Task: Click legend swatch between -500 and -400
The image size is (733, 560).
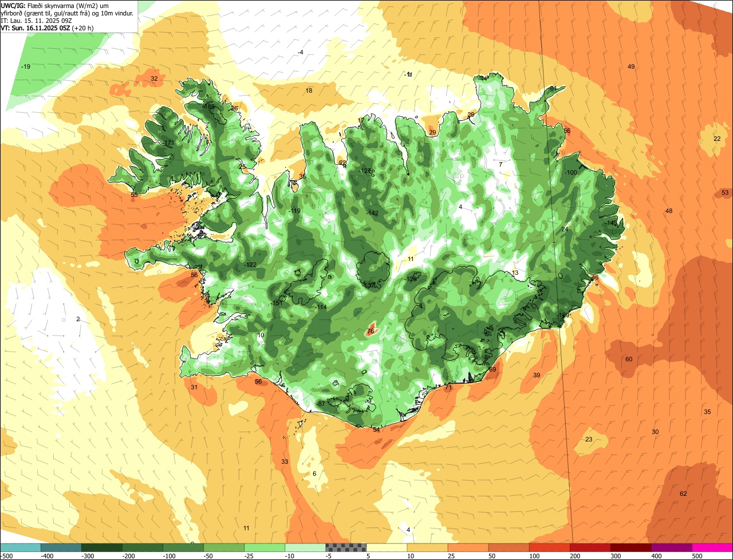Action: tap(20, 547)
